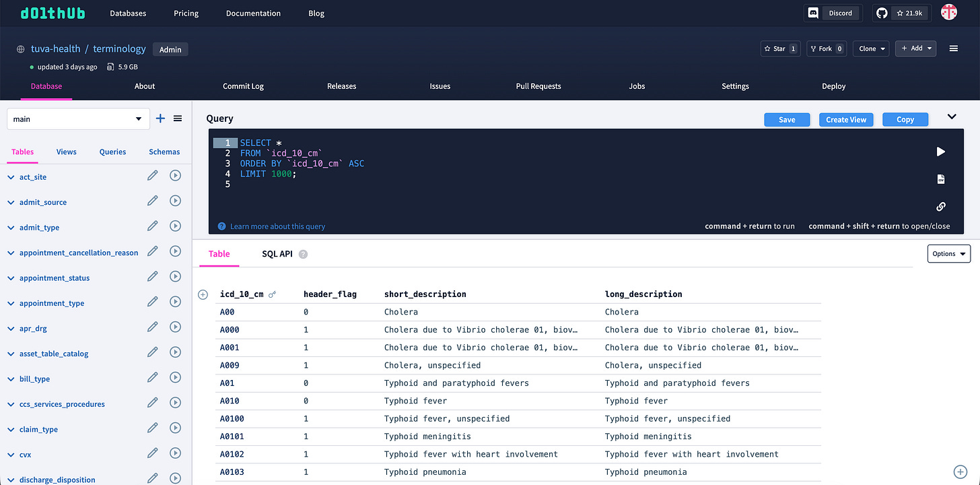Switch to the Queries tab
The image size is (980, 485).
[x=112, y=152]
